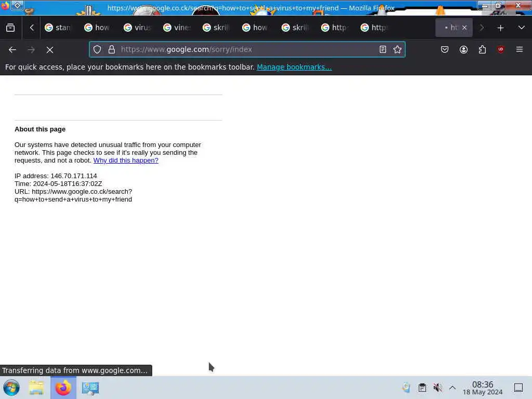Image resolution: width=532 pixels, height=399 pixels.
Task: Go forward one page
Action: [x=31, y=50]
